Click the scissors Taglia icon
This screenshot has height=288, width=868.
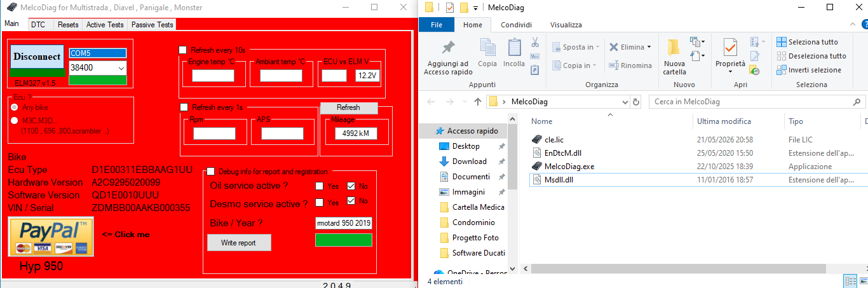534,43
